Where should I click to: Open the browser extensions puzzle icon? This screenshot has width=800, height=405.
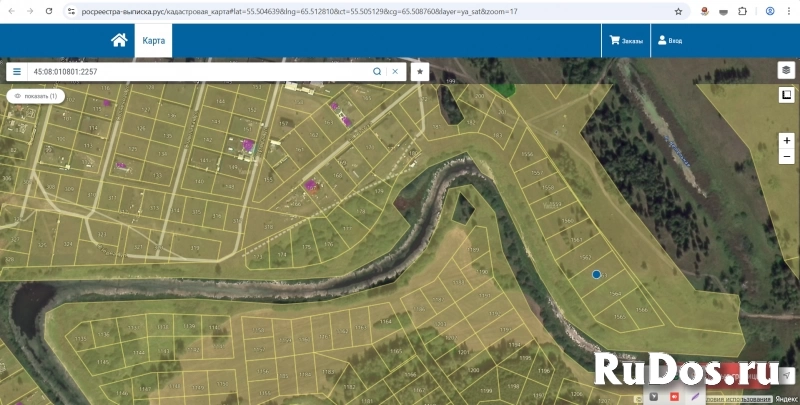click(x=741, y=11)
